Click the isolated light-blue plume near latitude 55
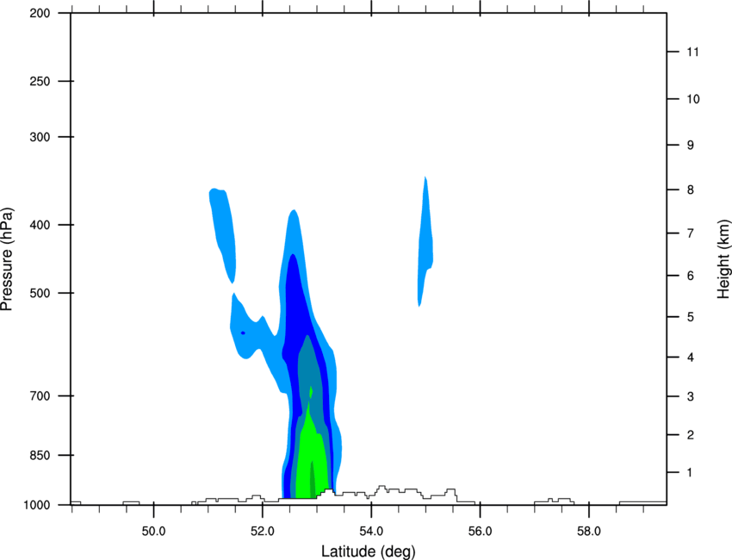 (x=425, y=243)
